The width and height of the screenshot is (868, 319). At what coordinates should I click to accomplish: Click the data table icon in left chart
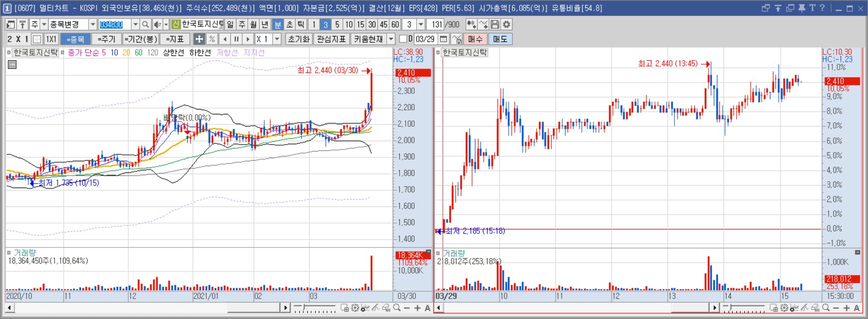point(12,64)
